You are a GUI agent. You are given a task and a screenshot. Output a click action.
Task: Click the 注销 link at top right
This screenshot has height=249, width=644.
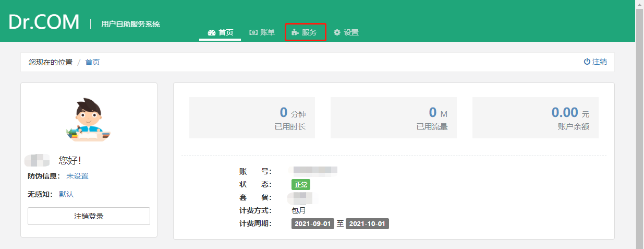(x=599, y=62)
